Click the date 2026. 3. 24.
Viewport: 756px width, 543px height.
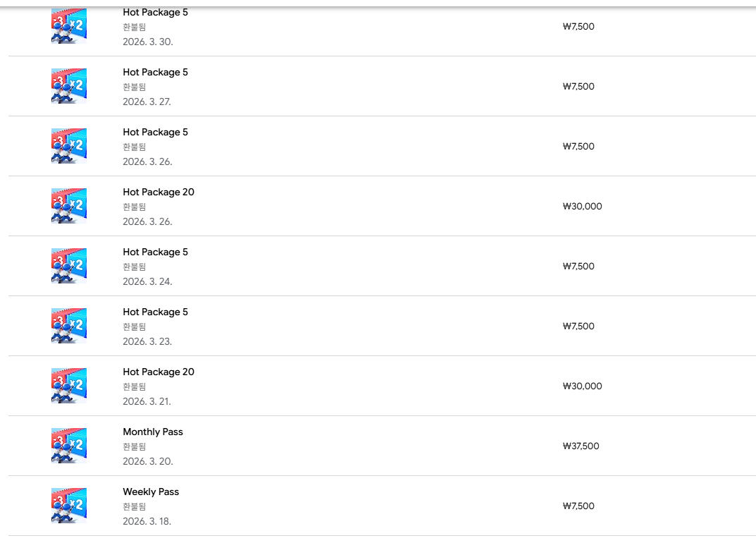(147, 281)
